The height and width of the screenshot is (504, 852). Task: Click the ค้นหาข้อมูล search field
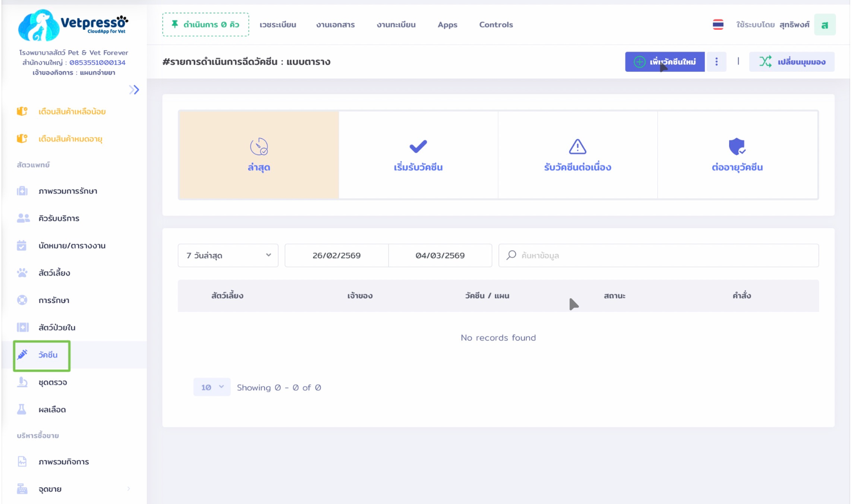coord(666,256)
